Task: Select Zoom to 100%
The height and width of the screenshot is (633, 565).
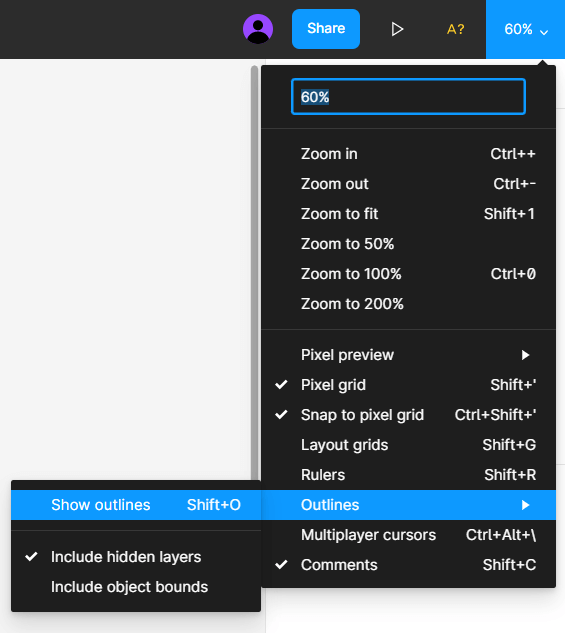Action: pyautogui.click(x=408, y=274)
